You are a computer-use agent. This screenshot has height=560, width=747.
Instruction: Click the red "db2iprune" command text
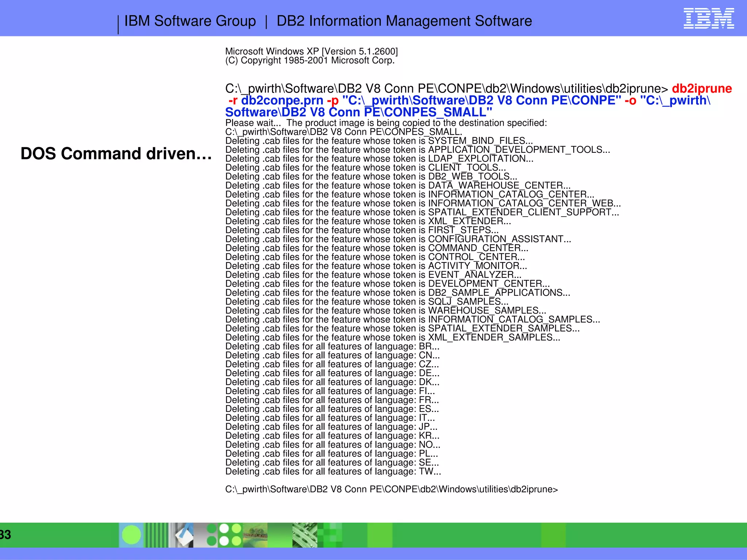(x=702, y=89)
